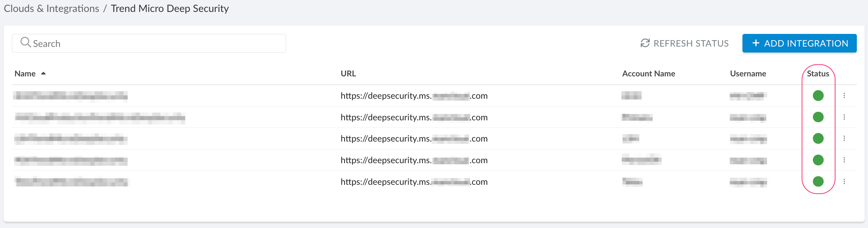Click the green status dot on the bottom row

click(818, 181)
